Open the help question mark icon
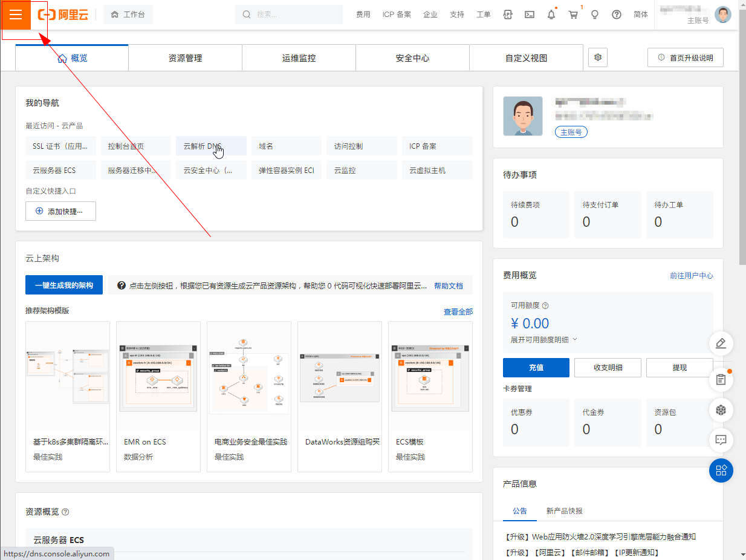The width and height of the screenshot is (746, 560). coord(617,15)
